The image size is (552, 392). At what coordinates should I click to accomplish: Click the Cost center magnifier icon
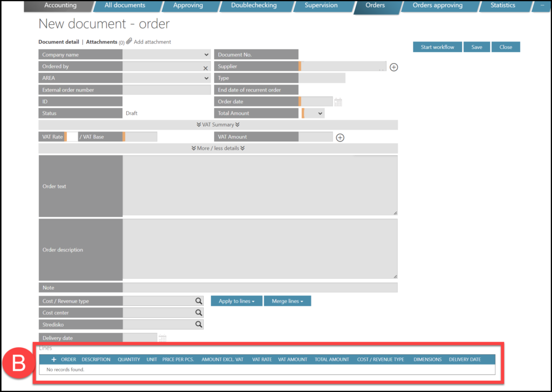[x=198, y=312]
